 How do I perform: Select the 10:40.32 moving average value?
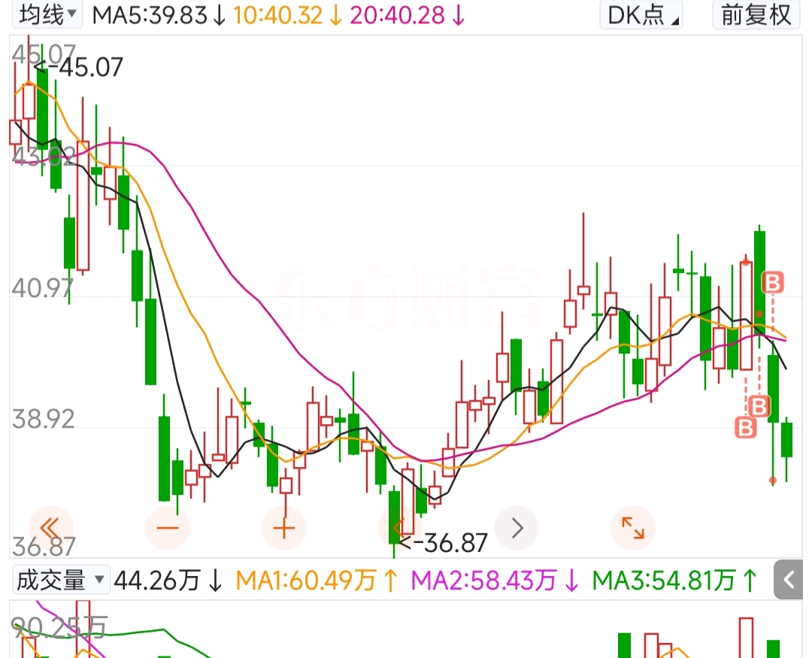tap(288, 16)
